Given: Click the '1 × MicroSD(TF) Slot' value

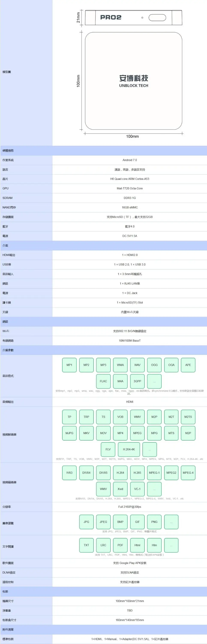Looking at the screenshot, I should pyautogui.click(x=130, y=302).
